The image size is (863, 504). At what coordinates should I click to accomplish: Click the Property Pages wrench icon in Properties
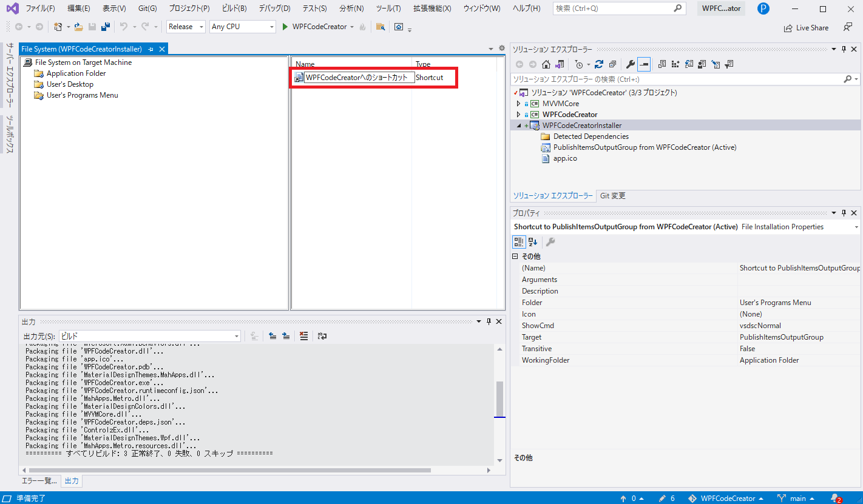click(x=550, y=242)
